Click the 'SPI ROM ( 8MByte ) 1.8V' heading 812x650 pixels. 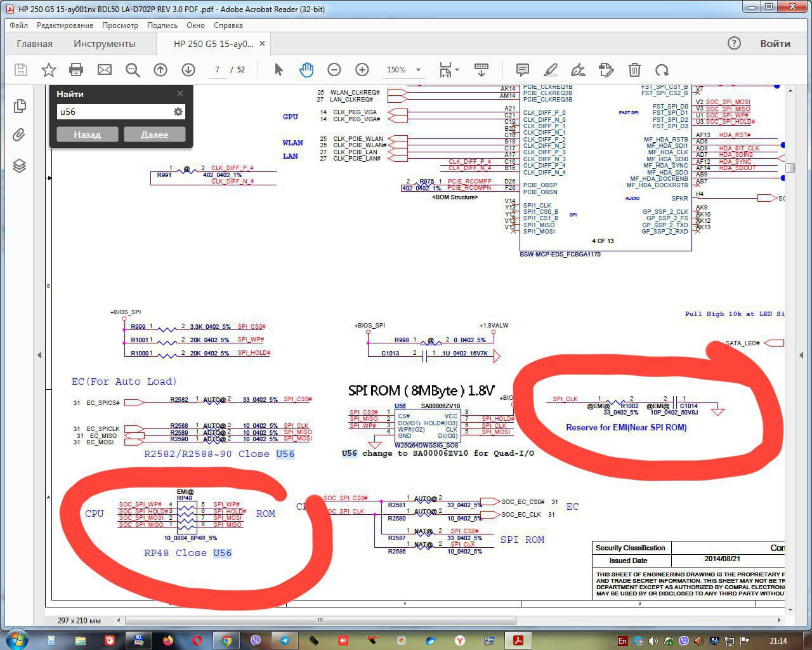[421, 390]
